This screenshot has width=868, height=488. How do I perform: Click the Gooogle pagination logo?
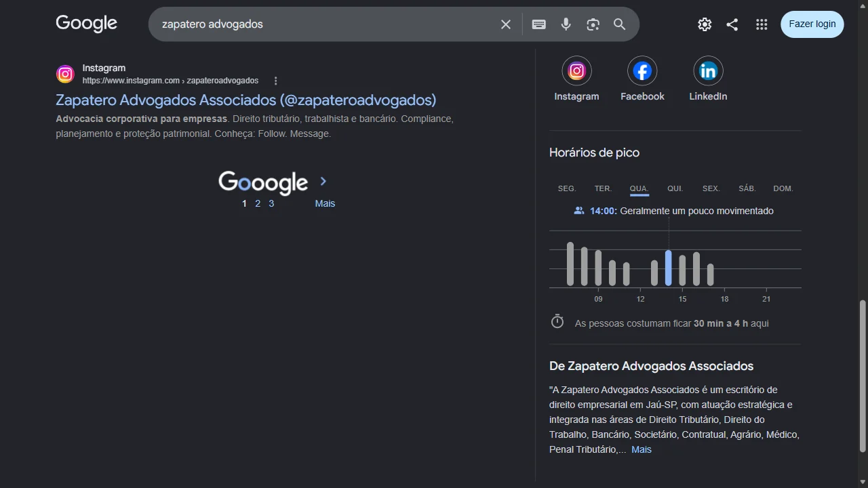pos(263,182)
